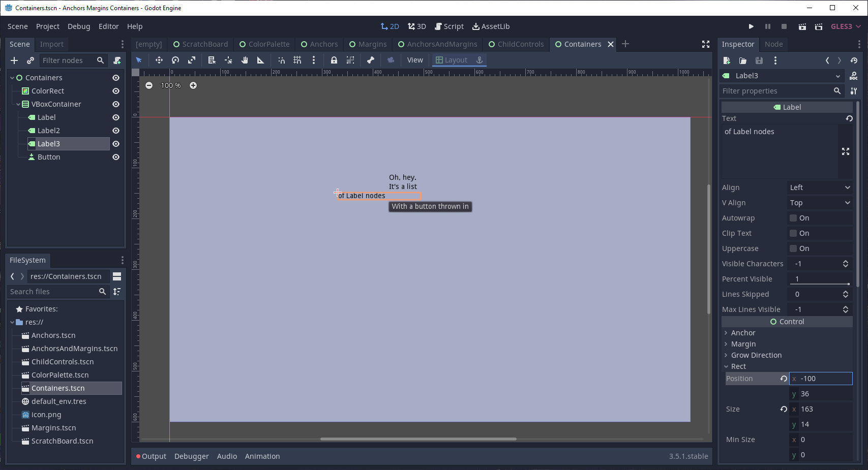Switch to the Scale mode tool

coord(192,60)
